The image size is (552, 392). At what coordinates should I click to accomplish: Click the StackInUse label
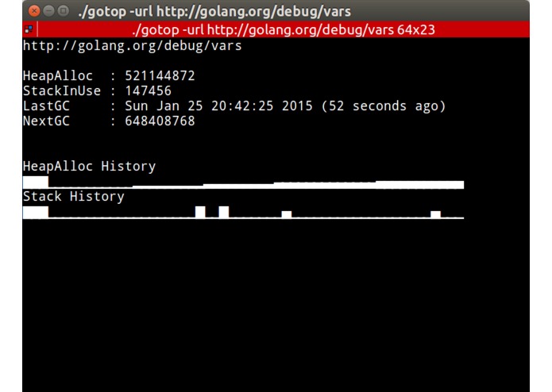tap(62, 90)
